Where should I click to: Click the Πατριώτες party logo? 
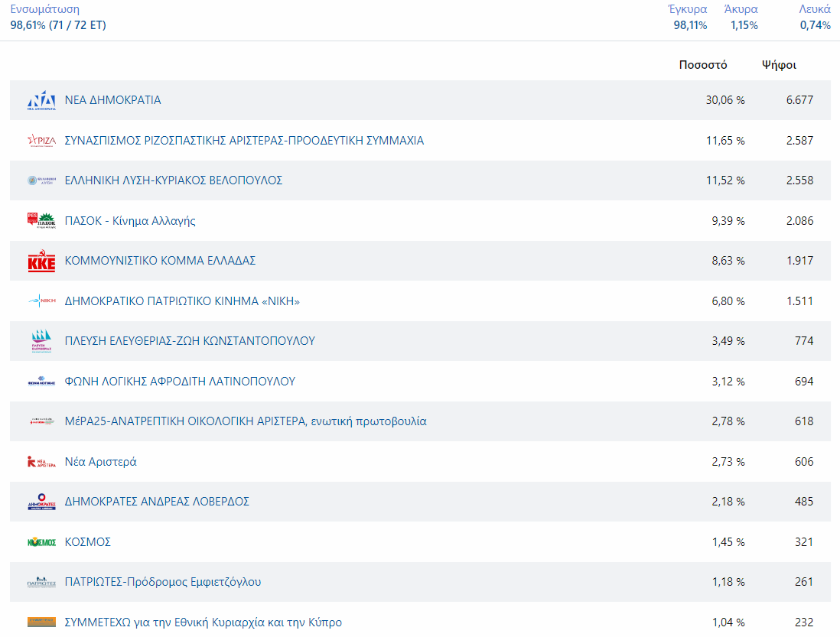point(42,582)
